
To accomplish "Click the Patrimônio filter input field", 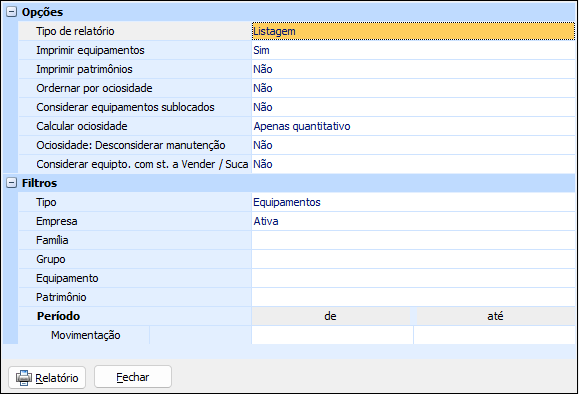I will 413,297.
